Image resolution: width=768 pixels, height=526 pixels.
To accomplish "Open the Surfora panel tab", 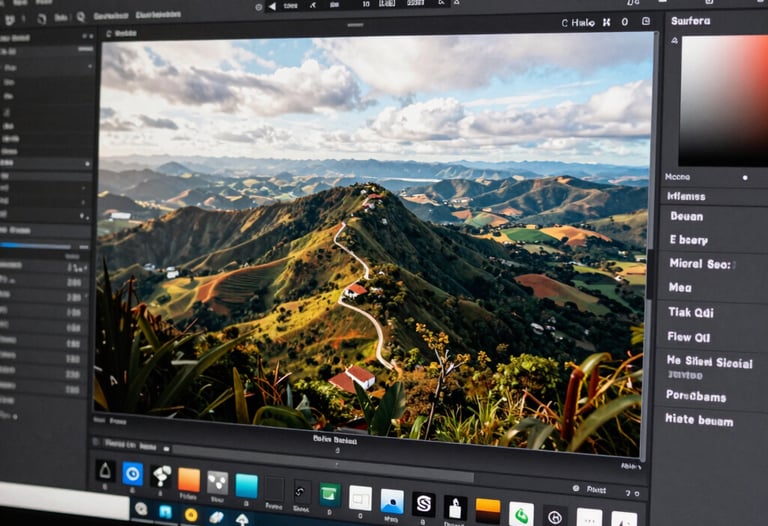I will click(x=691, y=21).
